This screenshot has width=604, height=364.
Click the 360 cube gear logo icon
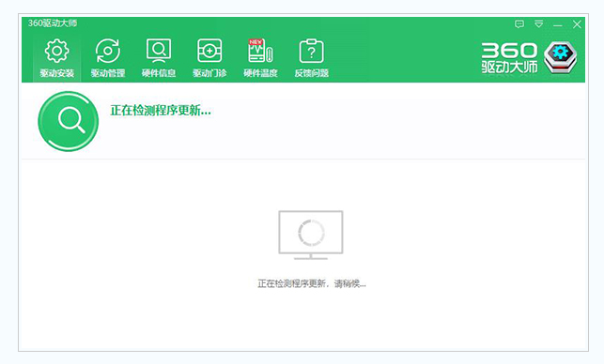point(561,57)
